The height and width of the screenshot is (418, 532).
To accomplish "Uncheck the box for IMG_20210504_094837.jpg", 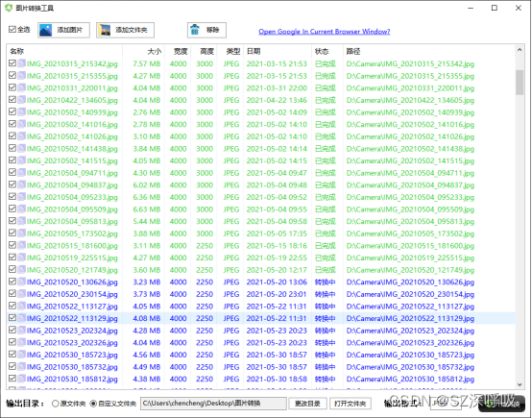I will (12, 184).
